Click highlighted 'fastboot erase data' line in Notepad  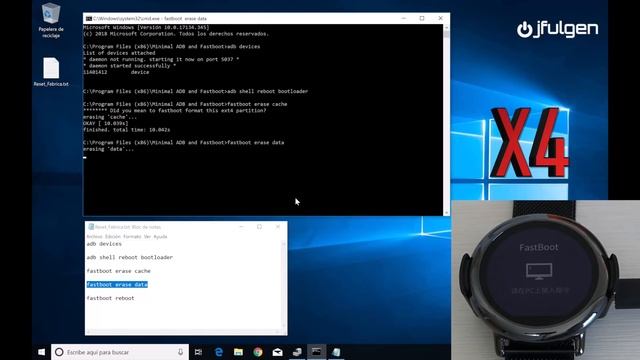pyautogui.click(x=117, y=284)
